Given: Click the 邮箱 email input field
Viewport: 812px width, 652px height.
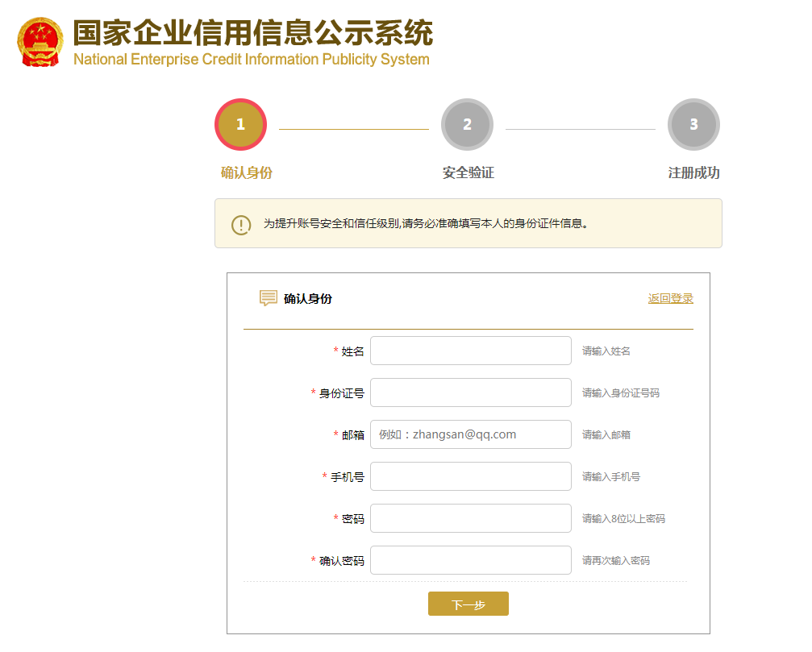Looking at the screenshot, I should [x=470, y=435].
